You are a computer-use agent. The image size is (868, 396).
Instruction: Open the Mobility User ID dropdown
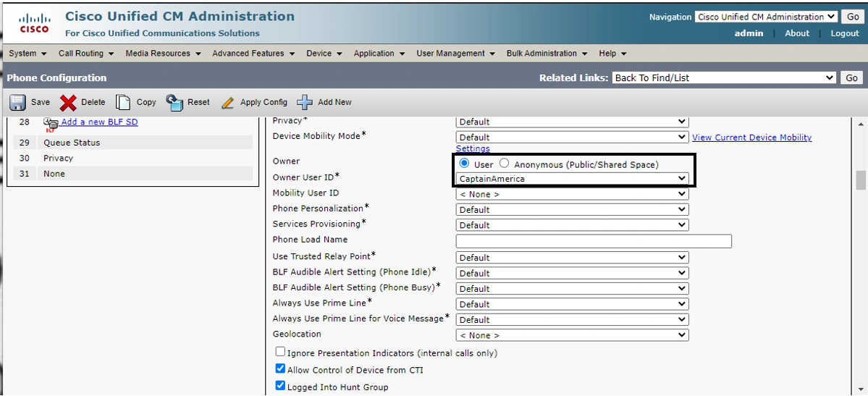tap(572, 195)
